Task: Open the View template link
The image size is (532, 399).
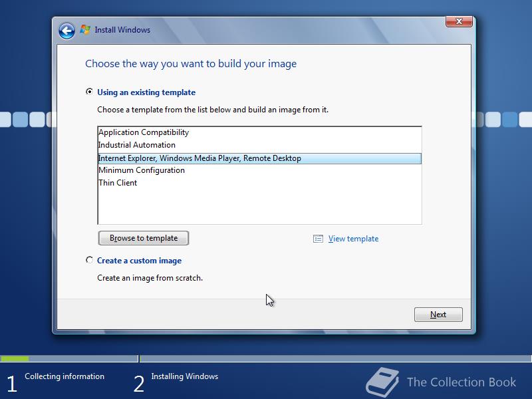Action: click(353, 239)
